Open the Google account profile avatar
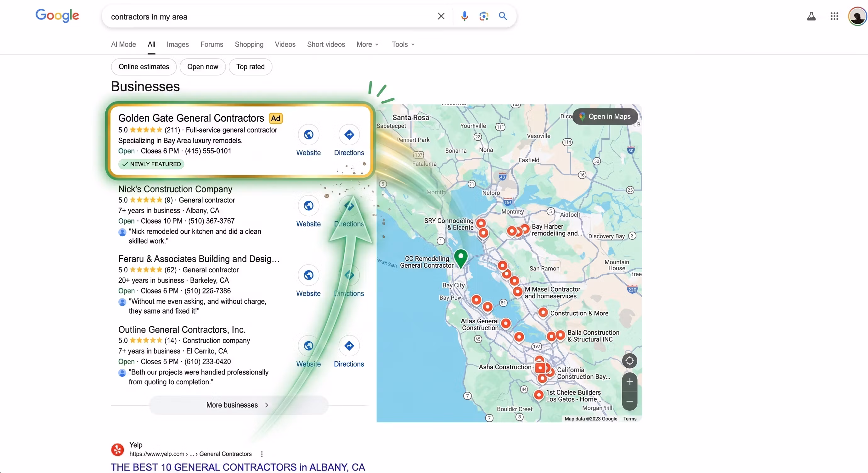The width and height of the screenshot is (868, 473). click(857, 16)
